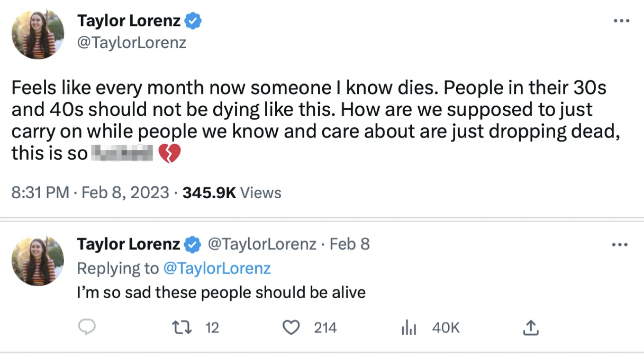Image resolution: width=644 pixels, height=354 pixels.
Task: Click the 214 likes count
Action: 325,328
